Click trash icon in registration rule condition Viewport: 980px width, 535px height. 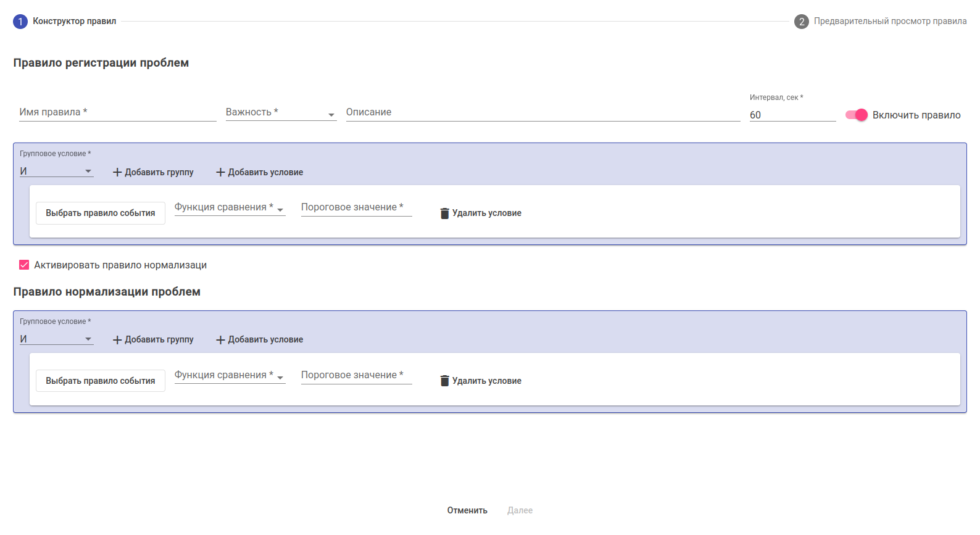[444, 214]
